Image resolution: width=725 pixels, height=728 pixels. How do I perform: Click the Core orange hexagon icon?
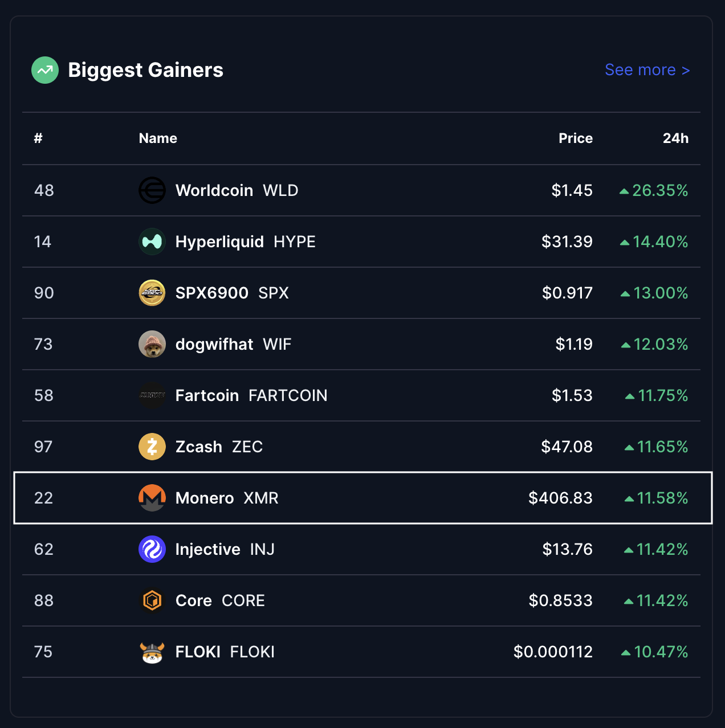click(x=152, y=600)
